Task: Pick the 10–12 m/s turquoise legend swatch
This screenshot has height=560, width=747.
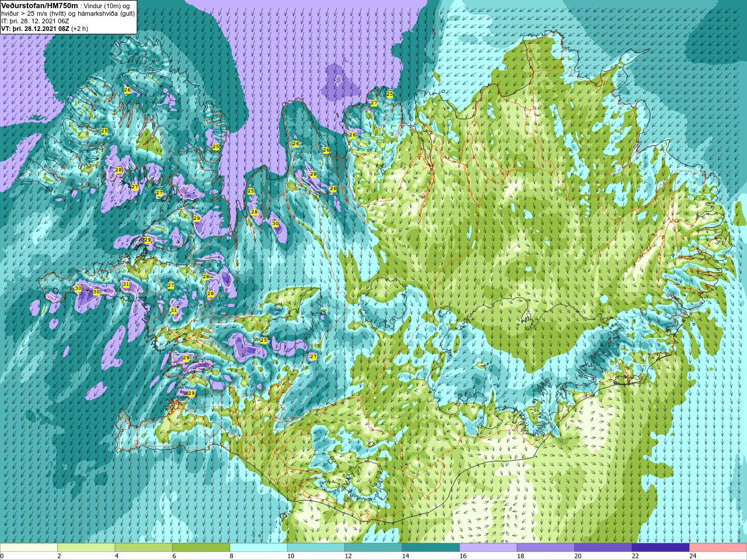Action: point(316,548)
